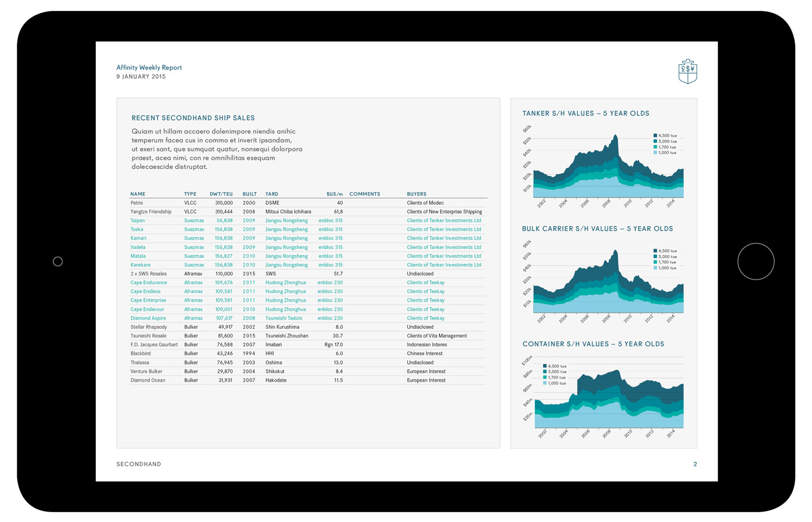Tap the tablet front camera dot
This screenshot has height=522, width=812.
tap(58, 262)
